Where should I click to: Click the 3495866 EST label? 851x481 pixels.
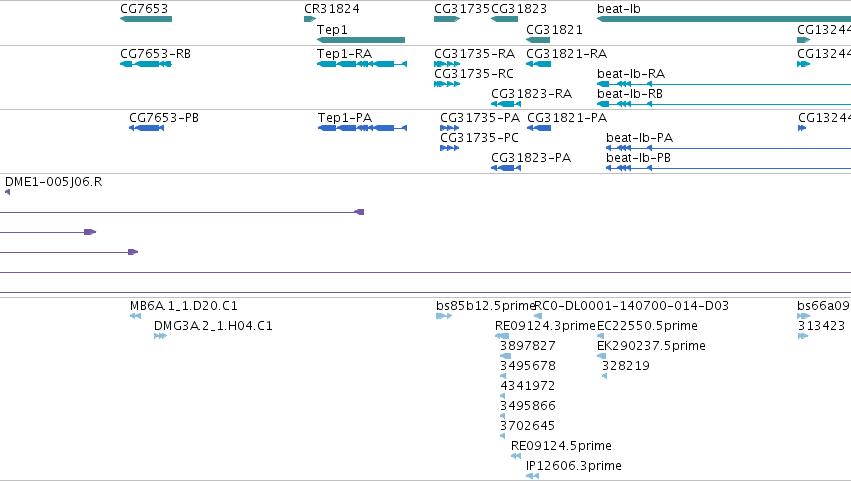tap(528, 406)
